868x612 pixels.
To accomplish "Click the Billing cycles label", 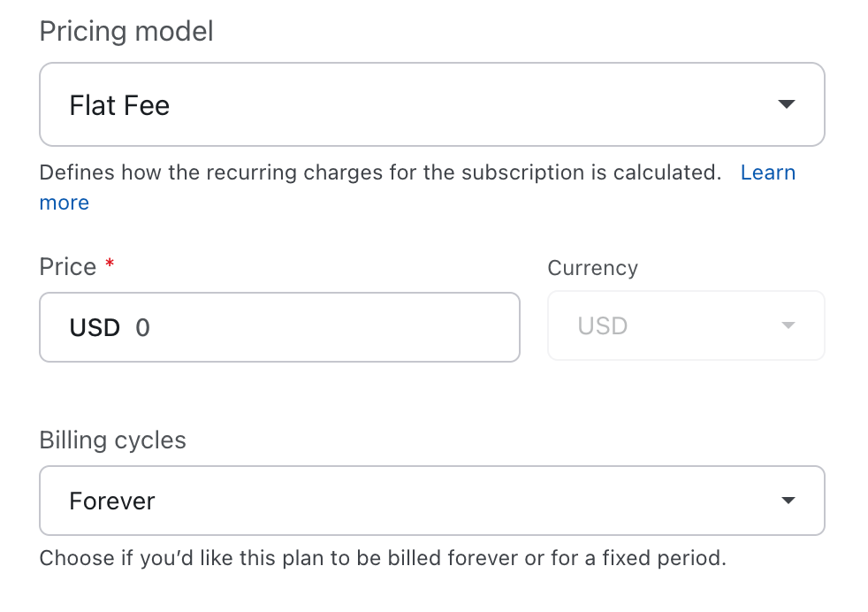I will point(112,440).
